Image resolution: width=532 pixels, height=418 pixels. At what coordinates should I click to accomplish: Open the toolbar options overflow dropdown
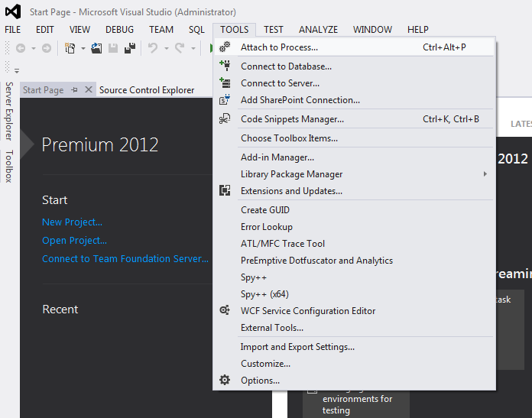(17, 71)
